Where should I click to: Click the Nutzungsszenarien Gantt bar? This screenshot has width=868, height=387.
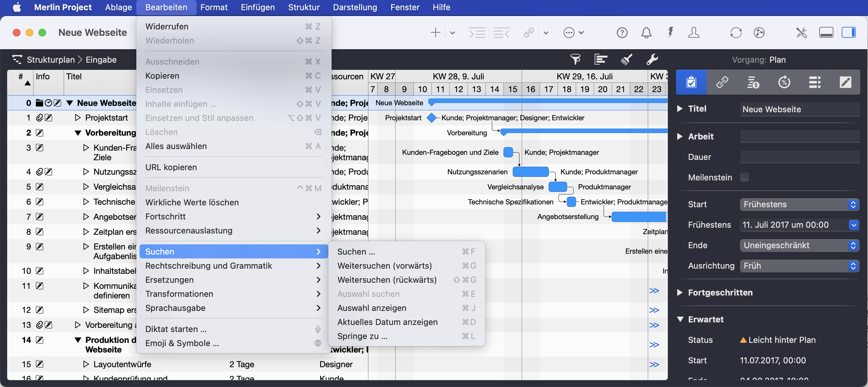click(x=530, y=172)
